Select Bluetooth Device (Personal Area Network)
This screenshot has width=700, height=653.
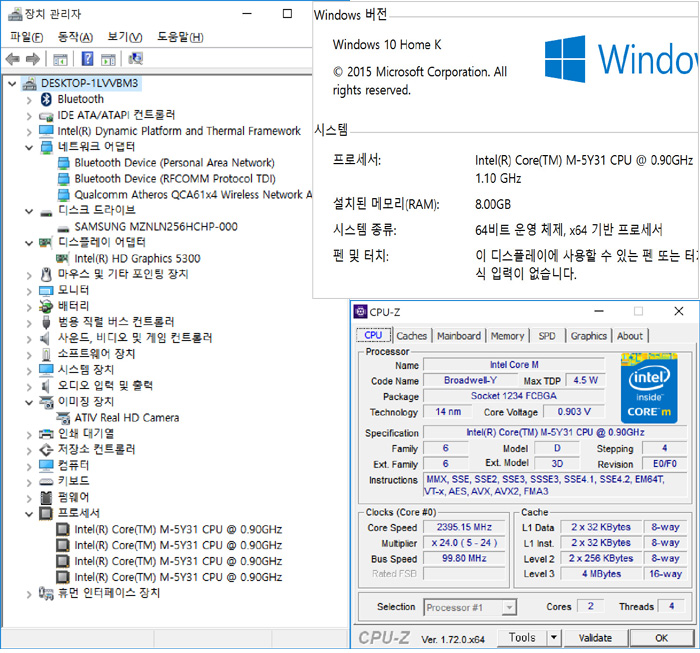[175, 163]
